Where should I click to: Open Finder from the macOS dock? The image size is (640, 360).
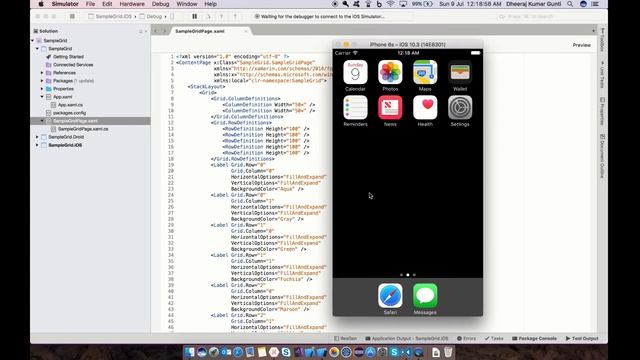click(x=190, y=352)
